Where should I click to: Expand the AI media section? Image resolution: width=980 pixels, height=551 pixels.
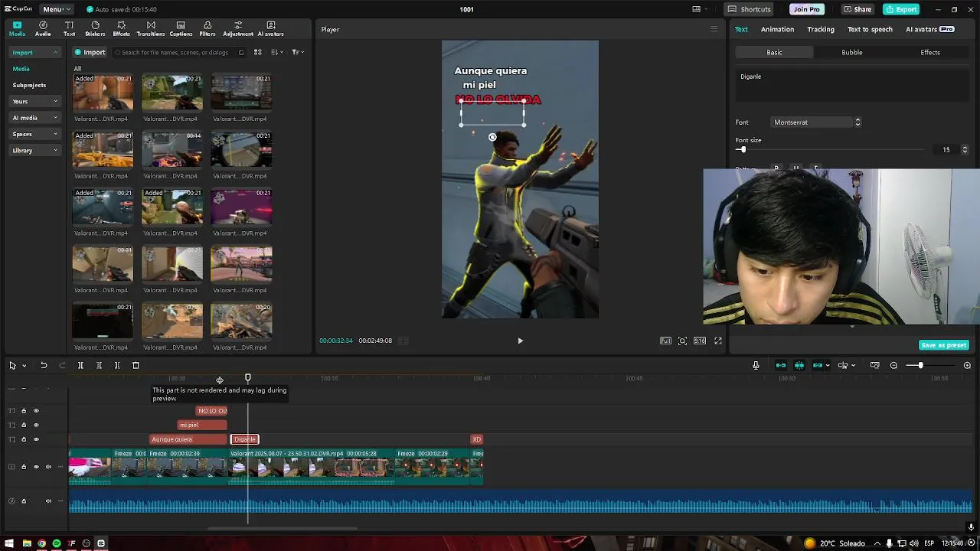(35, 118)
